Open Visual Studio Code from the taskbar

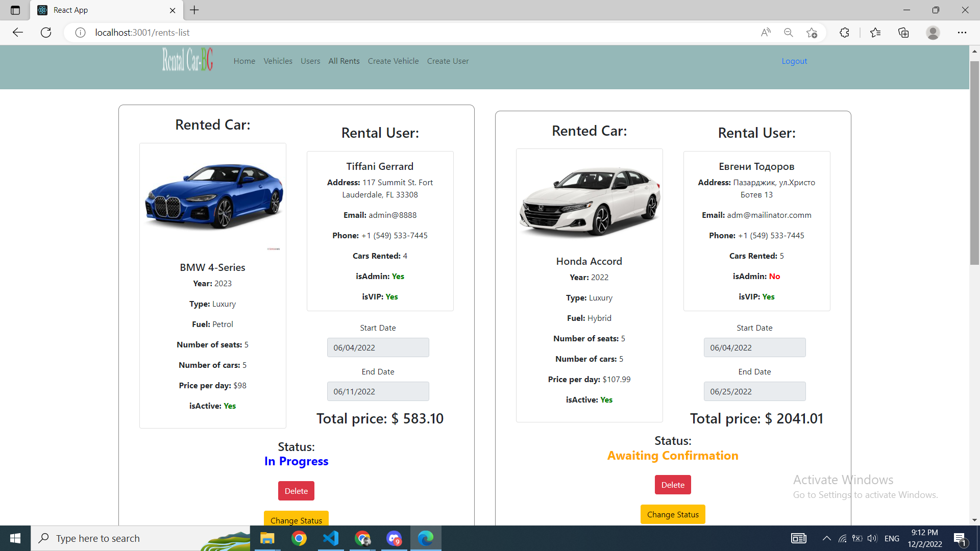(331, 538)
